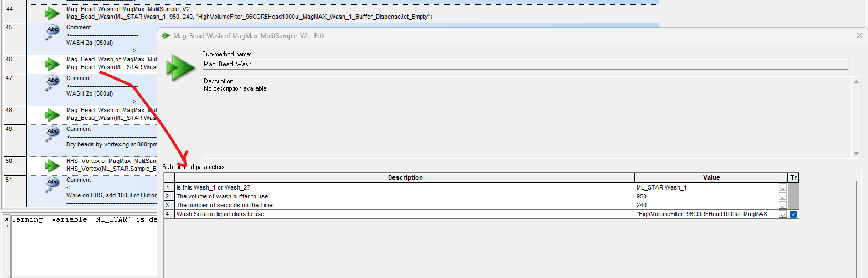Click the Value column header
This screenshot has height=278, width=868.
tap(711, 178)
